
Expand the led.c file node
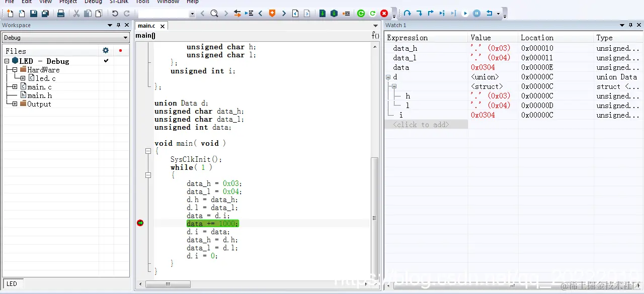[23, 78]
